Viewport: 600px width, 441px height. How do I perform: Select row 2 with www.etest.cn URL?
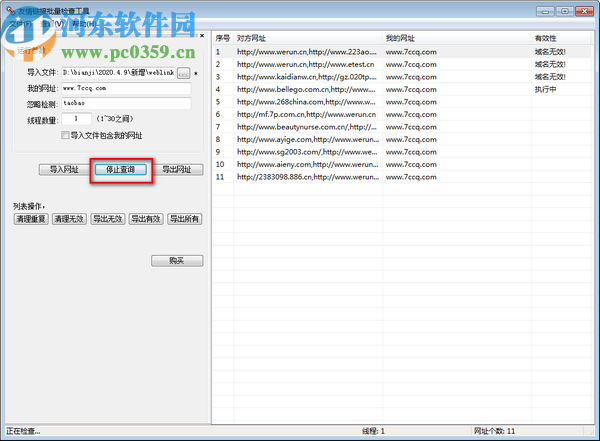pos(402,64)
